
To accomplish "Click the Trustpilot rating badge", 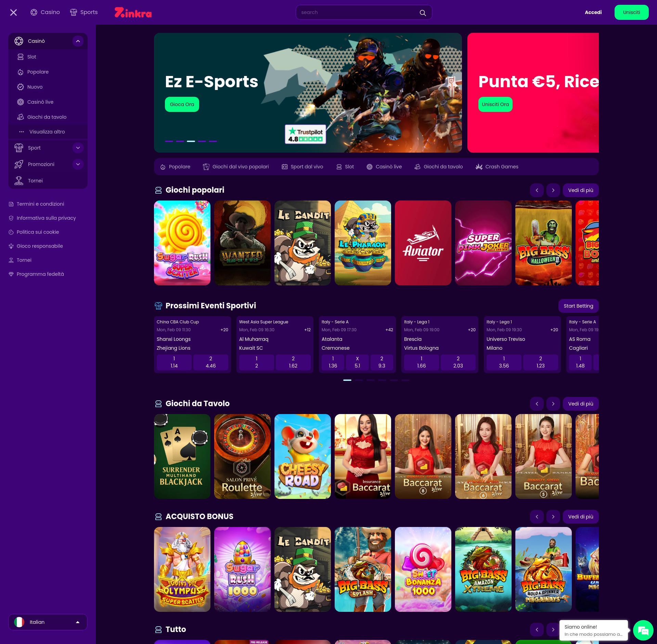I will (305, 134).
